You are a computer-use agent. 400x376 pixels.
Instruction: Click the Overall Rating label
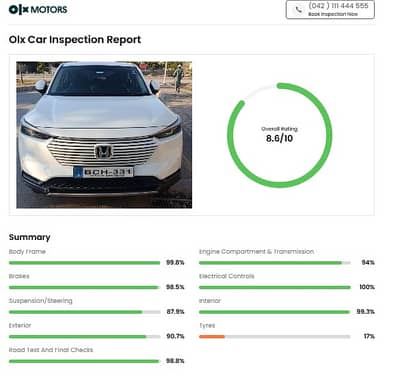[x=279, y=129]
